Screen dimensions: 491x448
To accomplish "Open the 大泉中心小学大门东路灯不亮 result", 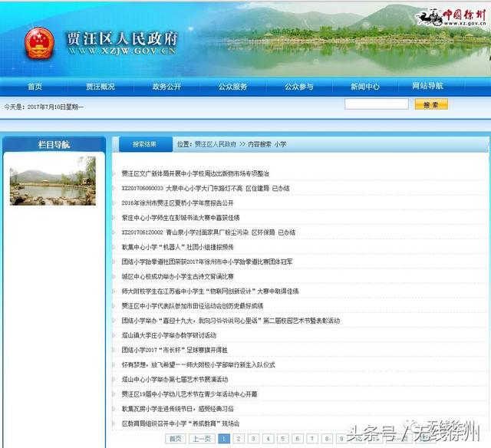I will point(206,188).
